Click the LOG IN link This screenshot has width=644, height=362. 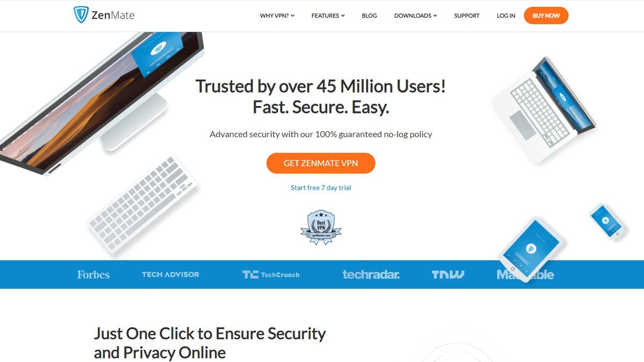[506, 16]
